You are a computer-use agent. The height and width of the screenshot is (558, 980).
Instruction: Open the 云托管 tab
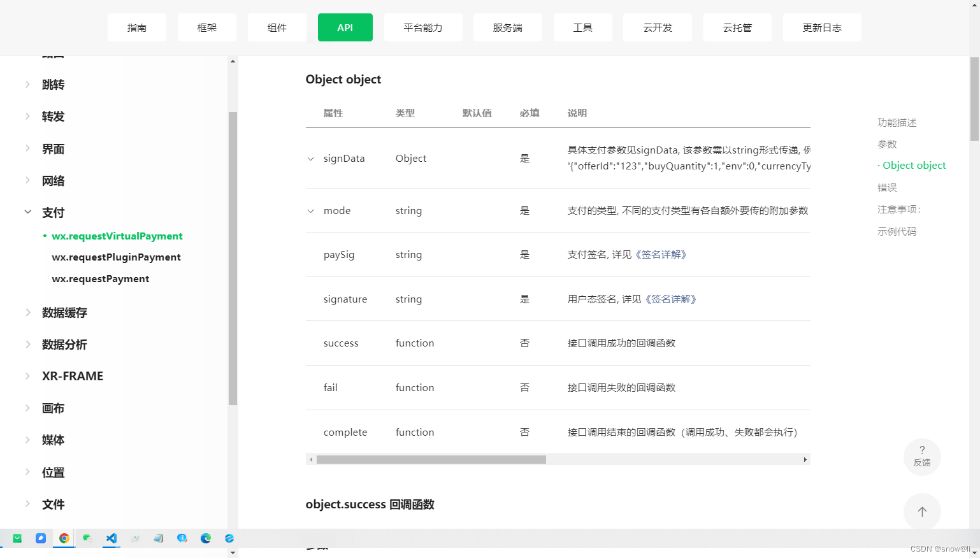coord(737,27)
